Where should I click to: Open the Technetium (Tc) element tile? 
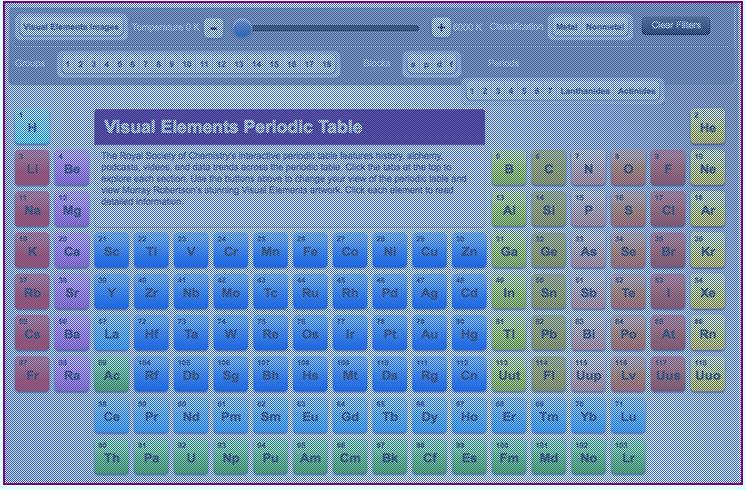[x=270, y=293]
